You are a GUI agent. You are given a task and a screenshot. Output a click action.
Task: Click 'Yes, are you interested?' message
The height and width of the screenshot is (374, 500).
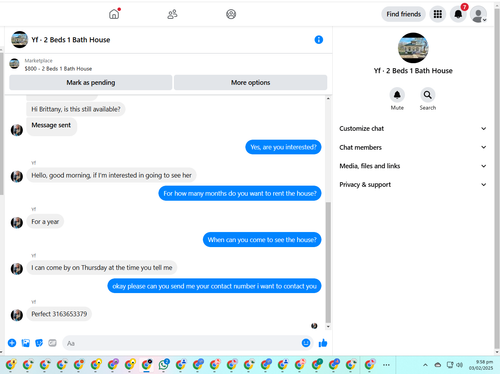(283, 147)
